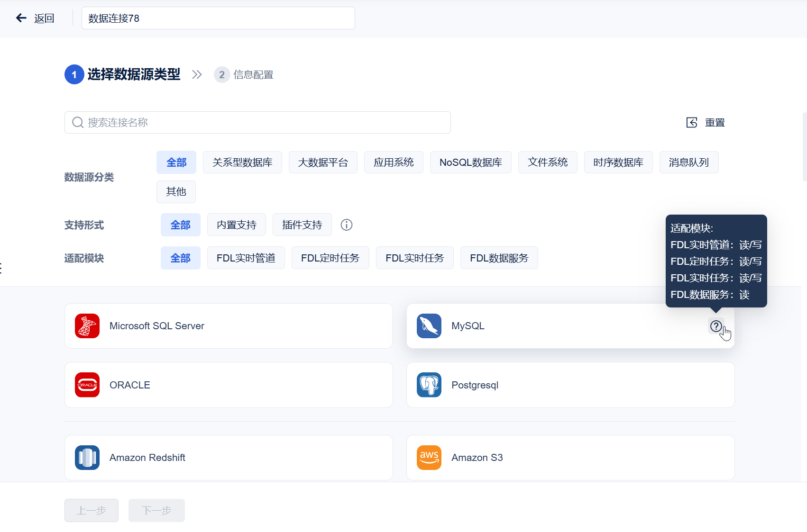
Task: Select 全部 in 支持形式 filter
Action: tap(181, 225)
